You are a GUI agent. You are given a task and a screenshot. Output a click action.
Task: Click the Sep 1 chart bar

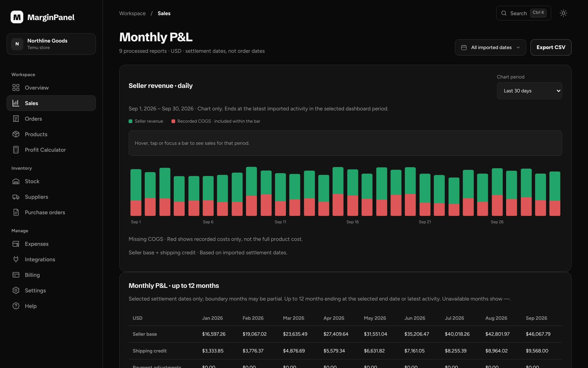tap(136, 193)
